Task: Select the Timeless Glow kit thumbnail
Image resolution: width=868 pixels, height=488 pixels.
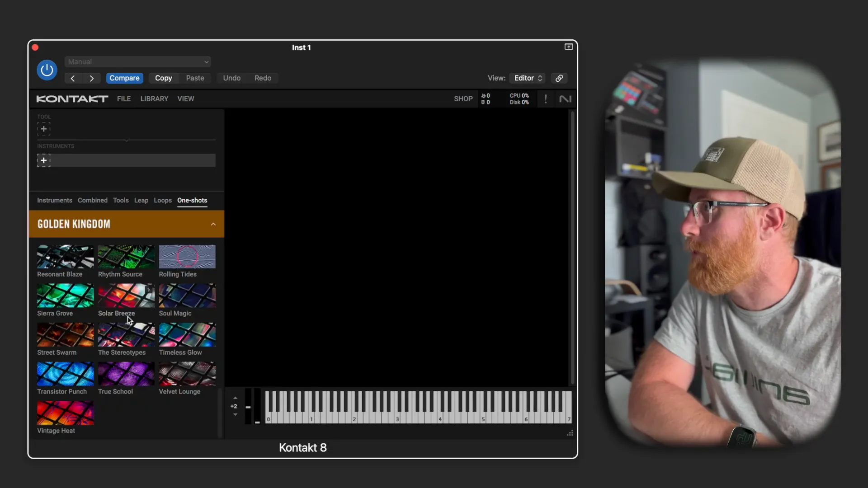Action: [x=187, y=335]
